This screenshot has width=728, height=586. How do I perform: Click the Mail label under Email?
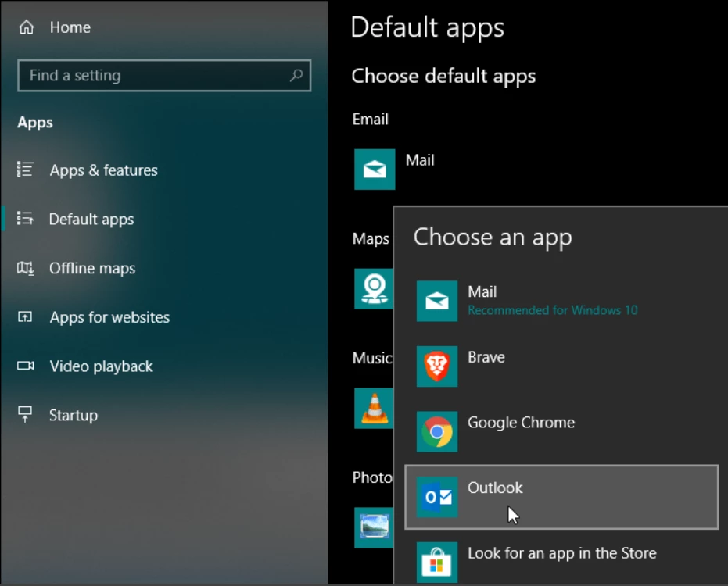pos(420,160)
